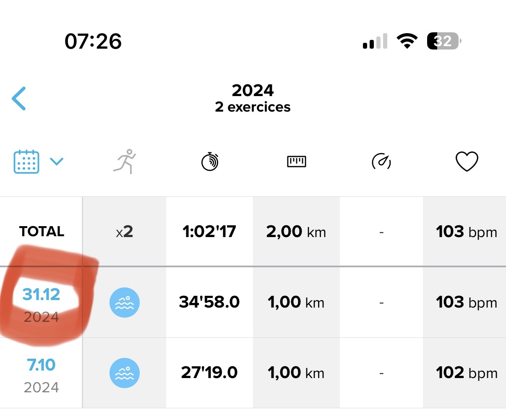Select the 34'58.0 duration cell
This screenshot has width=506, height=420.
[x=209, y=302]
